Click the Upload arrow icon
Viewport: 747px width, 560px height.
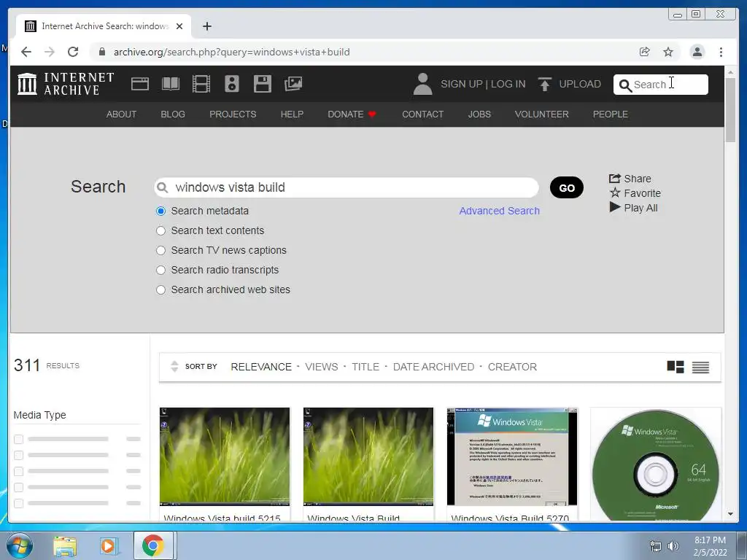pos(544,84)
